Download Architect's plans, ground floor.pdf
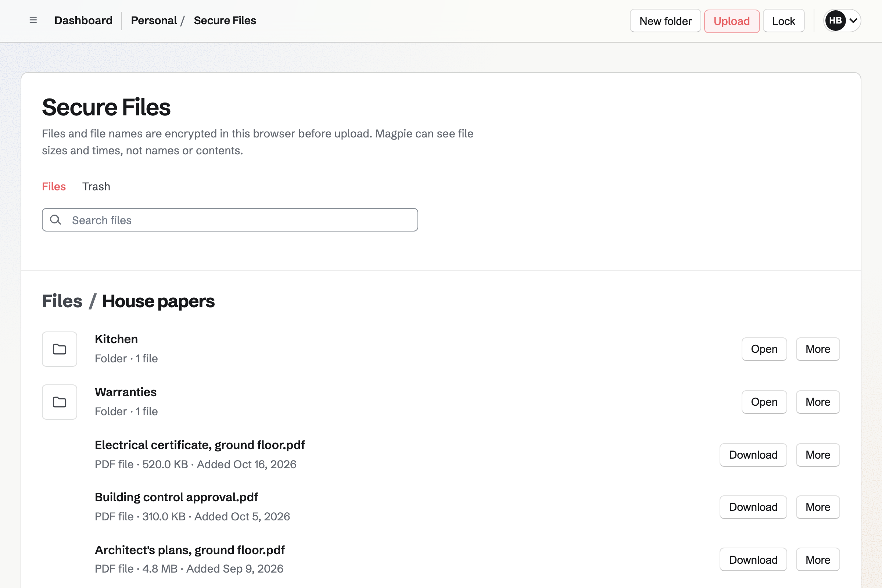Screen dimensions: 882x588 point(753,560)
